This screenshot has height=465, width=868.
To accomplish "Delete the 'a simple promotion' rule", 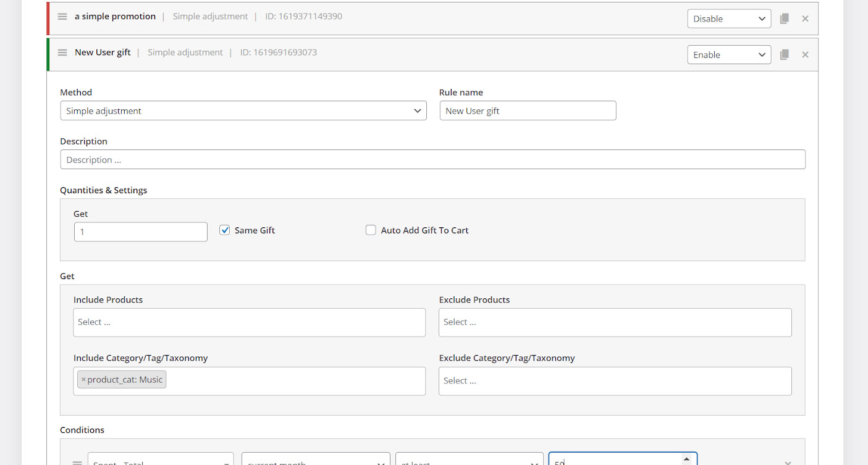I will pyautogui.click(x=805, y=19).
